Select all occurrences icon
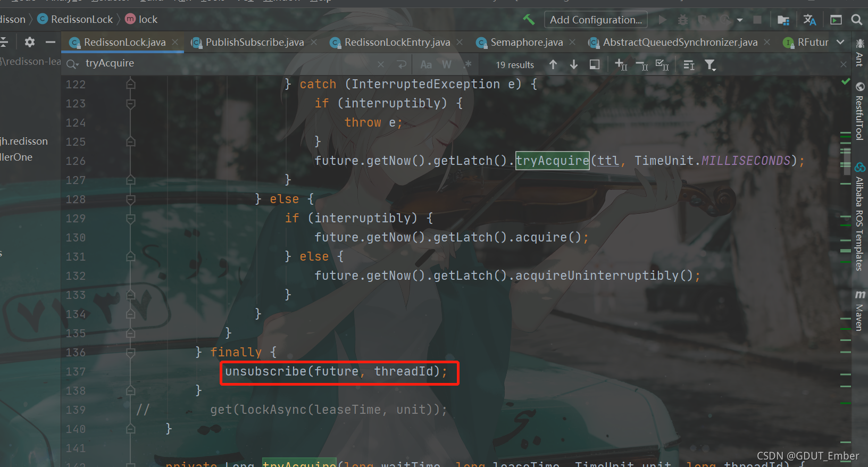This screenshot has width=868, height=467. (662, 65)
